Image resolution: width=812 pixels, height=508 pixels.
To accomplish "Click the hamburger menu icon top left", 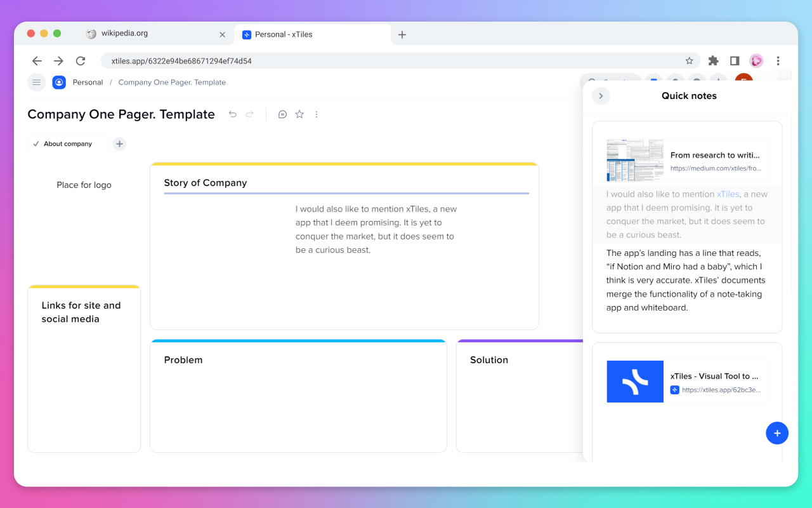I will pos(36,82).
